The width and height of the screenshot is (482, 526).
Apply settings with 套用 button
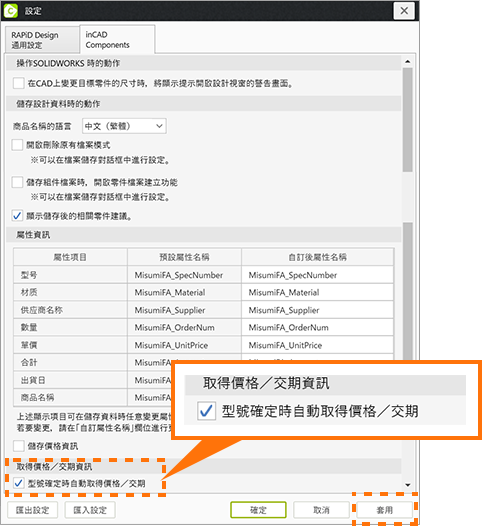click(x=384, y=510)
